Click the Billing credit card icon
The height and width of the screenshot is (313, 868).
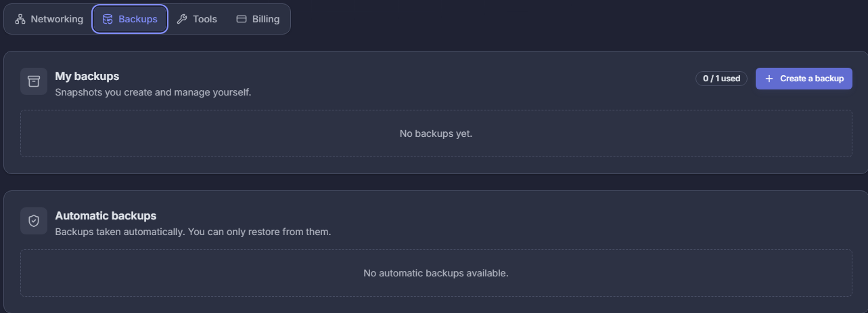pyautogui.click(x=241, y=19)
